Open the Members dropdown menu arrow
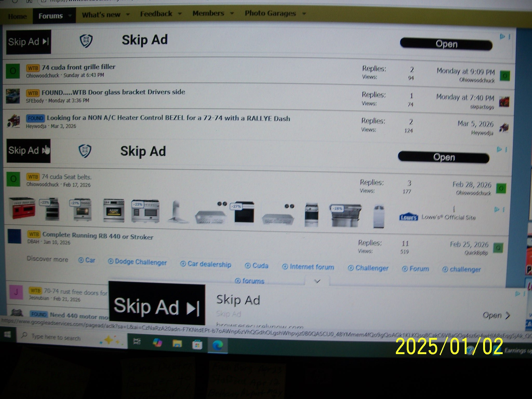The image size is (532, 399). tap(232, 13)
